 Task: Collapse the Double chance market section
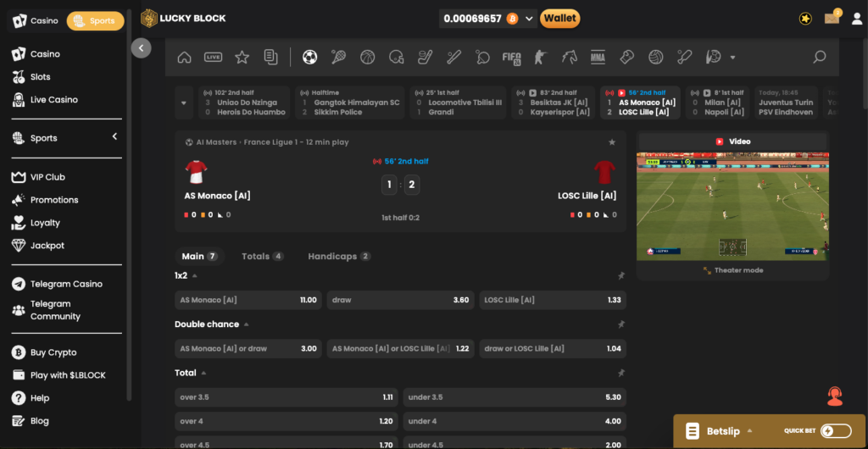247,324
